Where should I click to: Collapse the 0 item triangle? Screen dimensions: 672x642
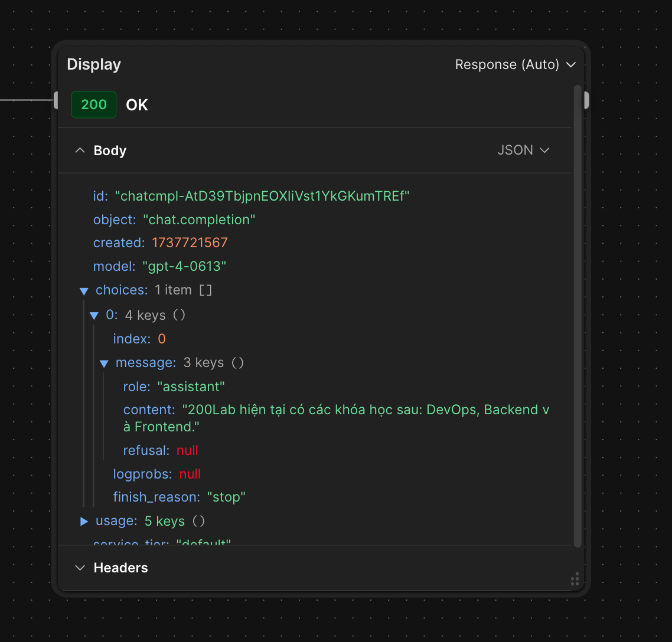coord(94,316)
